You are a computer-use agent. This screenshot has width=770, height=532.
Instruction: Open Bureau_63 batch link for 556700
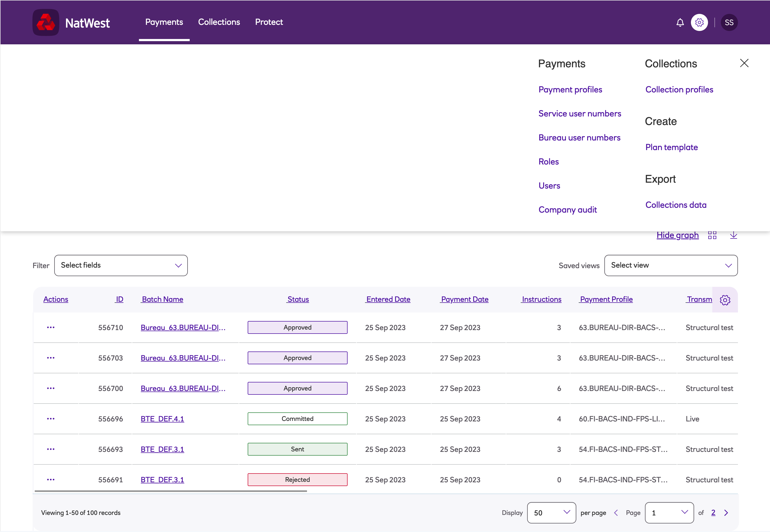click(183, 388)
